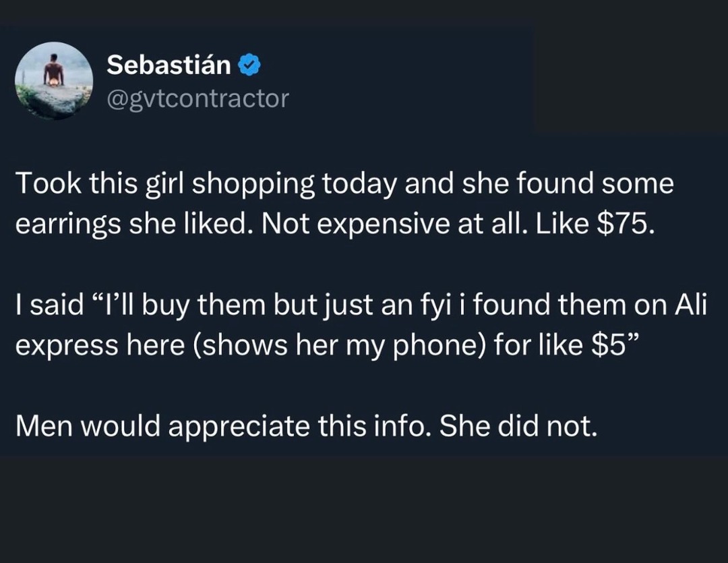The width and height of the screenshot is (728, 563).
Task: Select the paragraph starting "I said"
Action: pos(361,325)
